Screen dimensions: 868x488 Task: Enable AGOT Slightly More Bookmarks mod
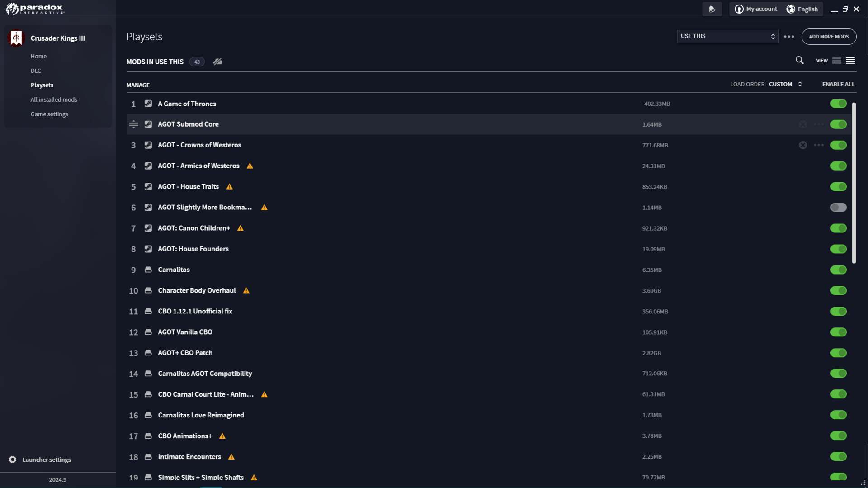[x=838, y=208]
